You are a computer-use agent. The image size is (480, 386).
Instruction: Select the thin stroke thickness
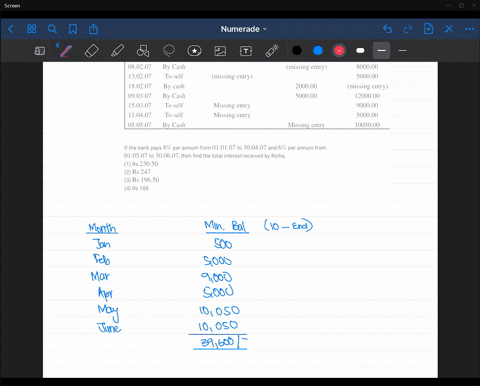coord(402,51)
